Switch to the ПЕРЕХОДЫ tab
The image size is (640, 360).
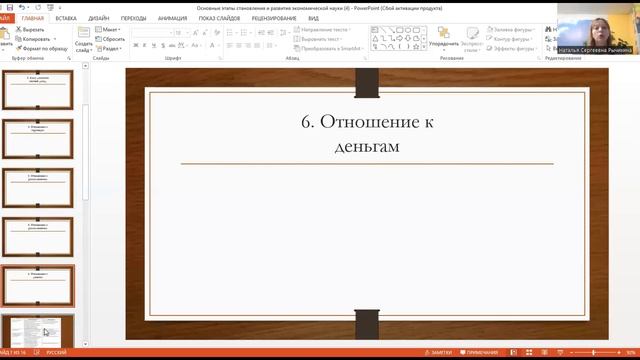coord(133,18)
